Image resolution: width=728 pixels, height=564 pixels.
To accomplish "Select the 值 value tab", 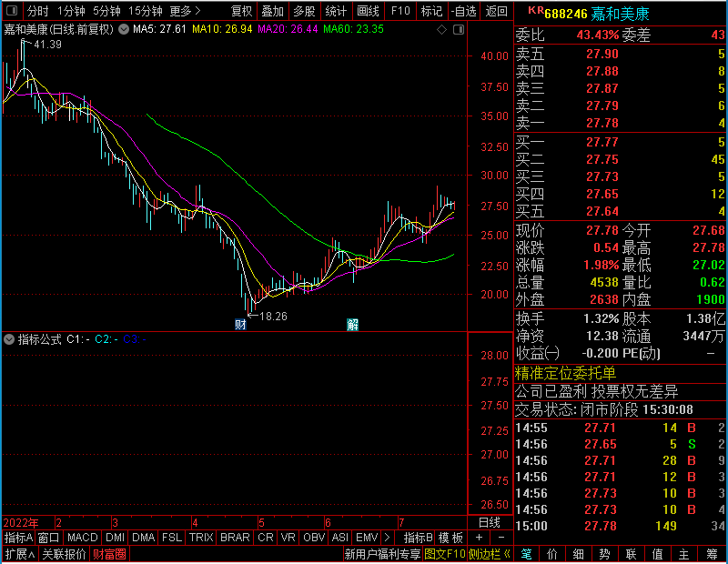I will pos(657,554).
